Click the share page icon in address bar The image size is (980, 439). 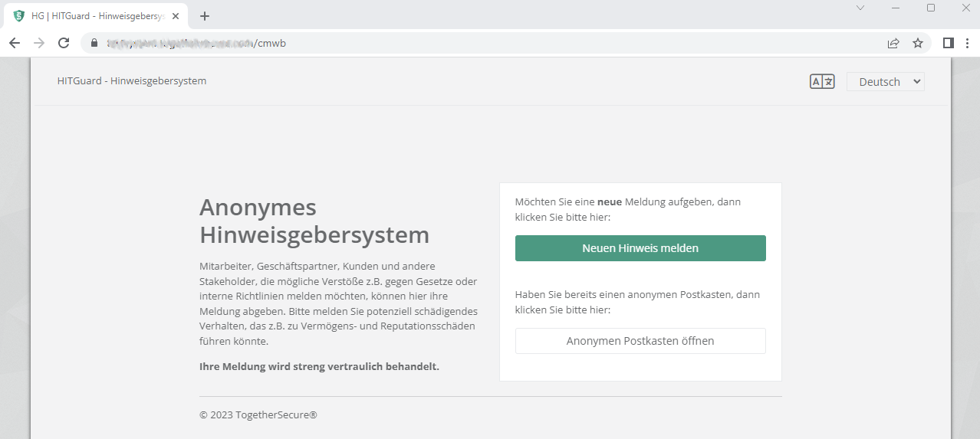pyautogui.click(x=893, y=44)
